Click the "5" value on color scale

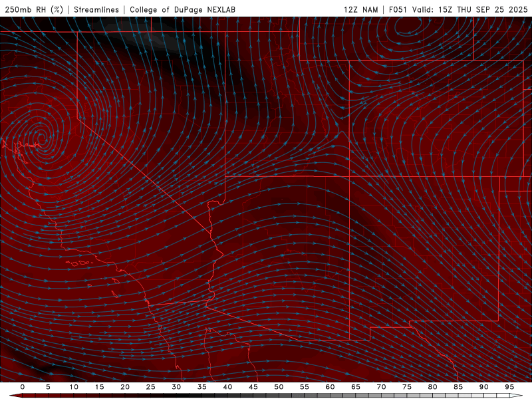pyautogui.click(x=48, y=387)
